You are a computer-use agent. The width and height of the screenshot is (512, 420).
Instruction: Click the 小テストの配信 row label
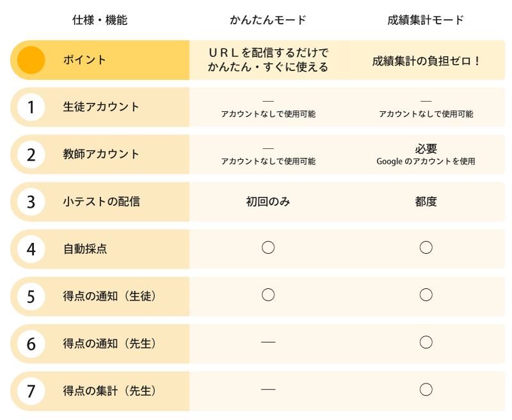pos(102,201)
